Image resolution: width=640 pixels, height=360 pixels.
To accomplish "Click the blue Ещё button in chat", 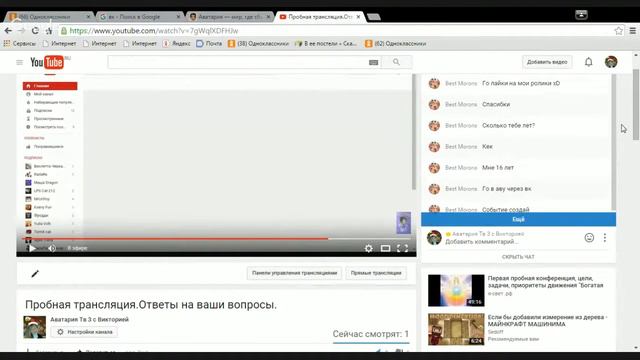I will click(518, 219).
